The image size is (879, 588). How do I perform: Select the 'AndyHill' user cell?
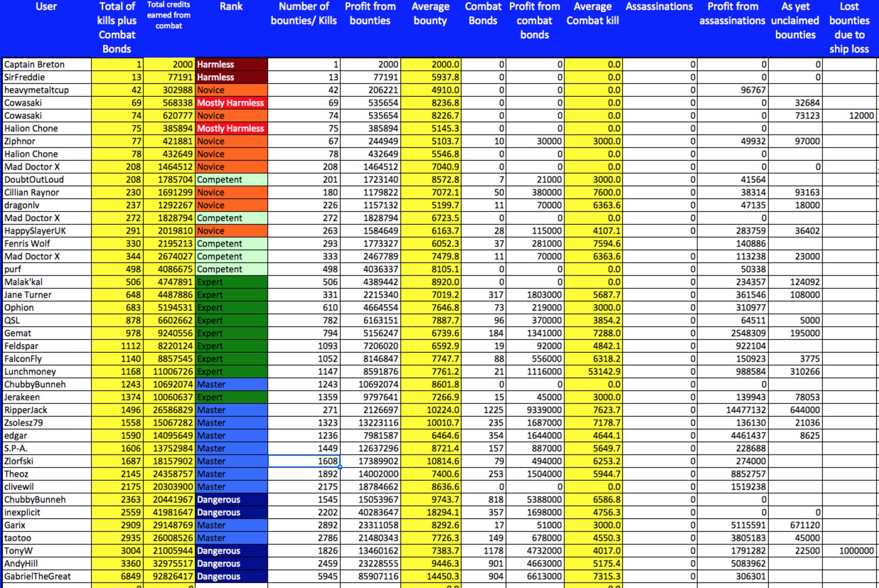click(x=46, y=563)
